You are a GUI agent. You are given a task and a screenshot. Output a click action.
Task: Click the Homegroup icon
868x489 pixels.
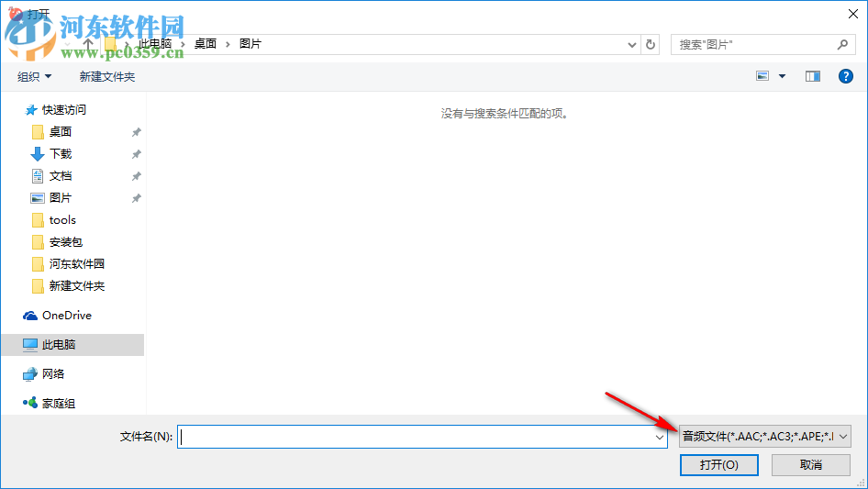(x=30, y=403)
